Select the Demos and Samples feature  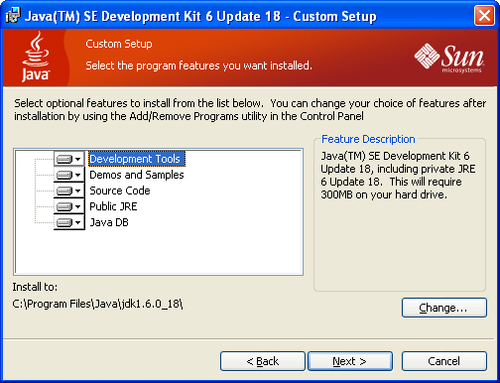tap(137, 175)
